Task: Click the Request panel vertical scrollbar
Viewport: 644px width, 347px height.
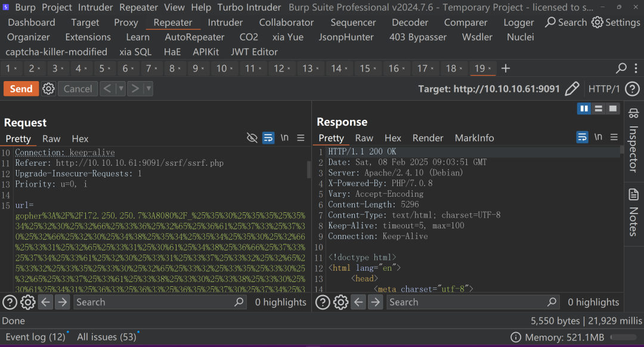Action: 309,169
